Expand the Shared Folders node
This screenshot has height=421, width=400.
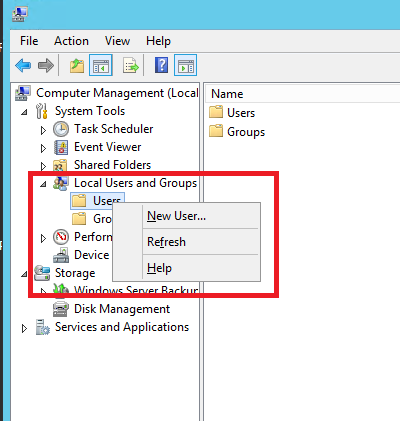43,166
